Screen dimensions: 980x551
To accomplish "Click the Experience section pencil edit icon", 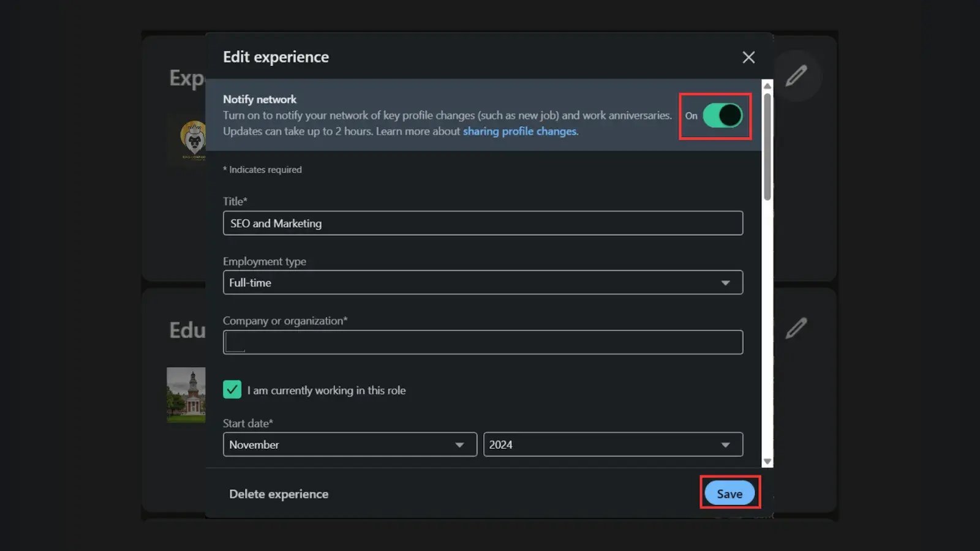I will click(796, 76).
